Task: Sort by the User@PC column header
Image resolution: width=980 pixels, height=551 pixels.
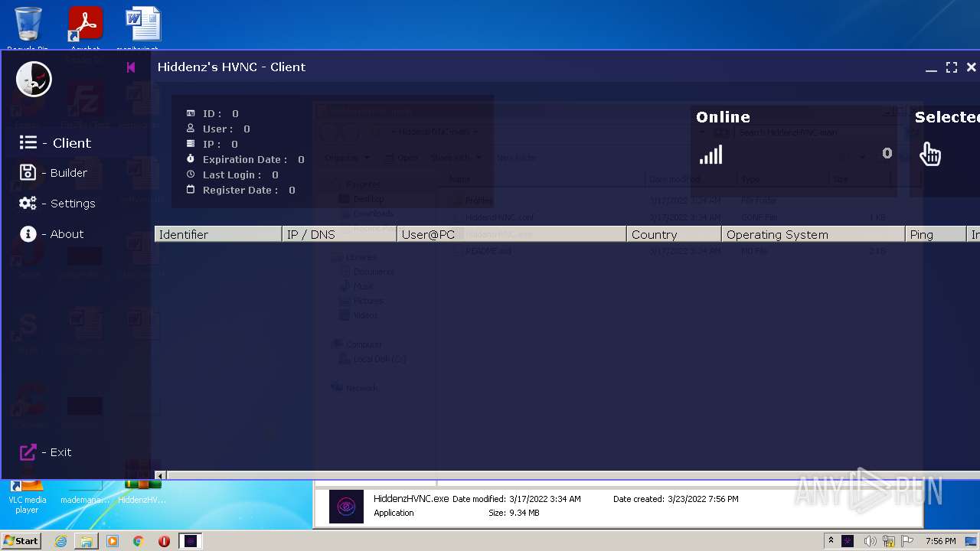Action: pos(511,234)
